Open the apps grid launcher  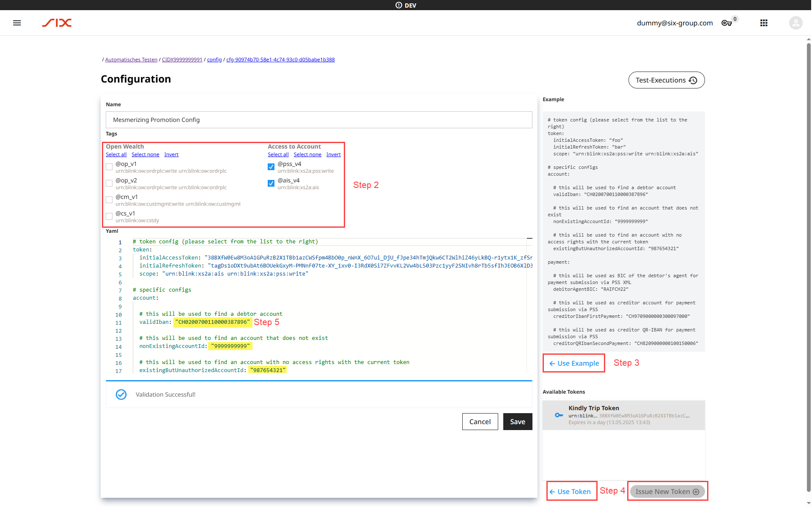(x=764, y=23)
